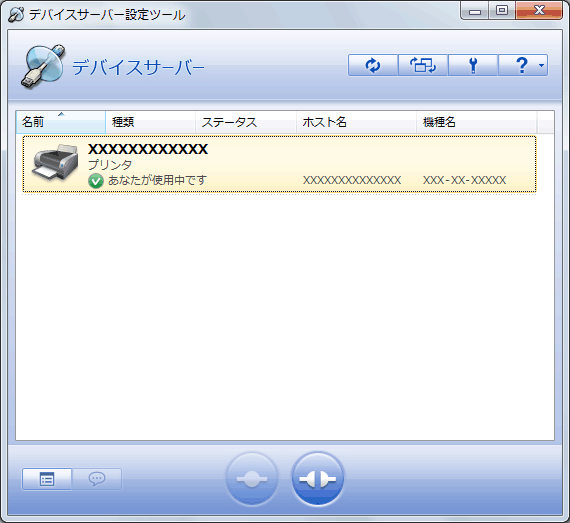Click the green check status icon
Image resolution: width=570 pixels, height=523 pixels.
click(x=96, y=181)
